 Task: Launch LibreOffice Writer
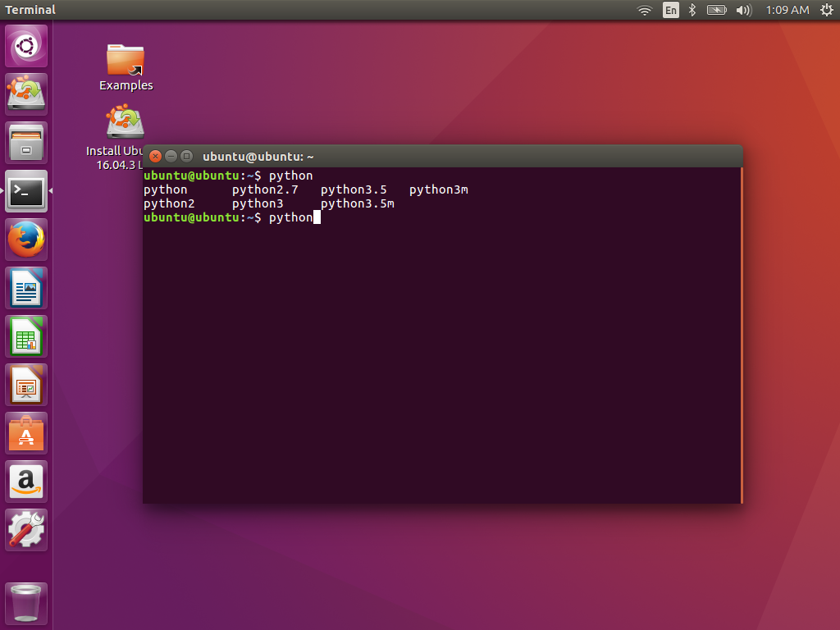point(25,288)
